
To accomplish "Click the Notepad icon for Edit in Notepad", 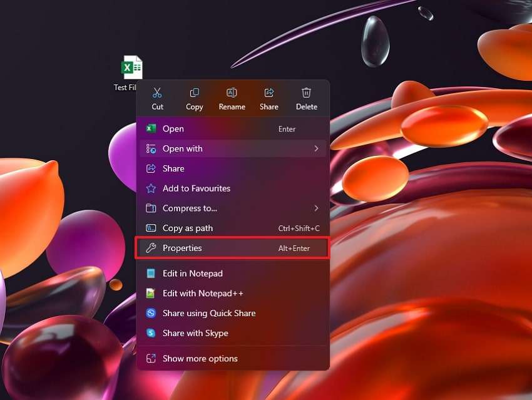I will (151, 273).
